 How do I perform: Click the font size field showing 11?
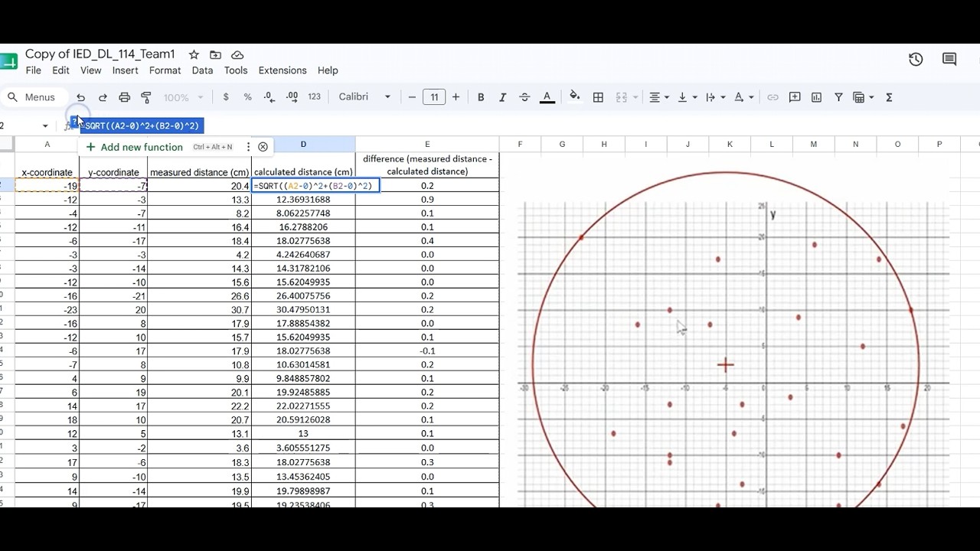pos(434,97)
